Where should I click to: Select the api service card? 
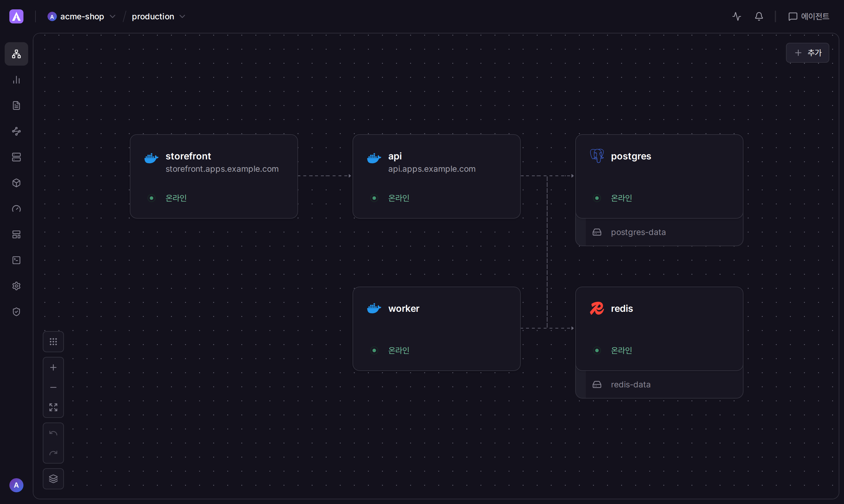(x=436, y=176)
